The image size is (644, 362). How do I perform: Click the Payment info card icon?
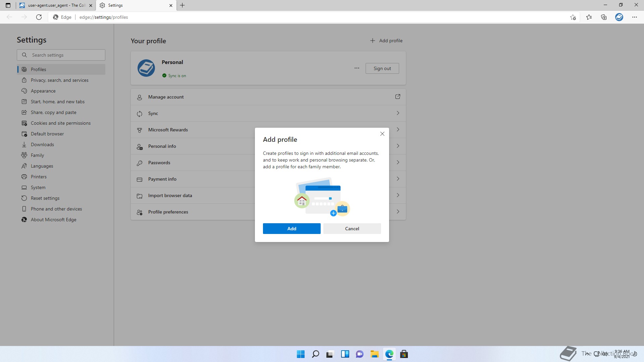(140, 179)
